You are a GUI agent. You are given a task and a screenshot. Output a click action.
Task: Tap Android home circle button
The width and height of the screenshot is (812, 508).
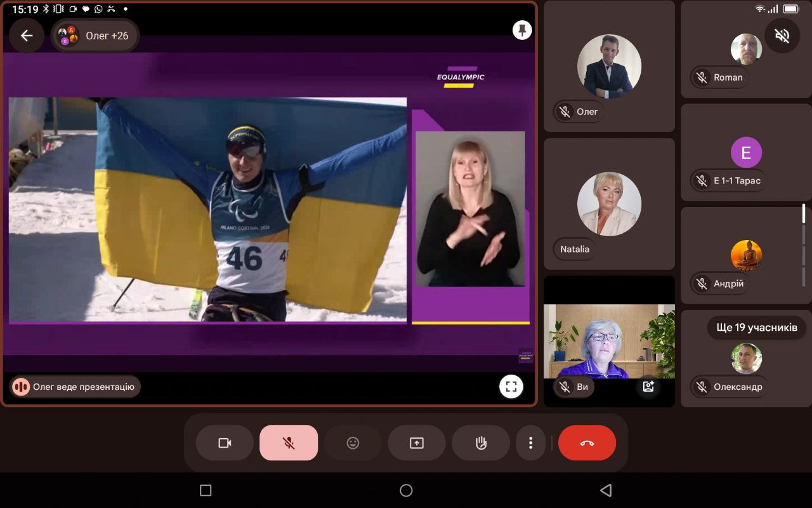tap(406, 490)
